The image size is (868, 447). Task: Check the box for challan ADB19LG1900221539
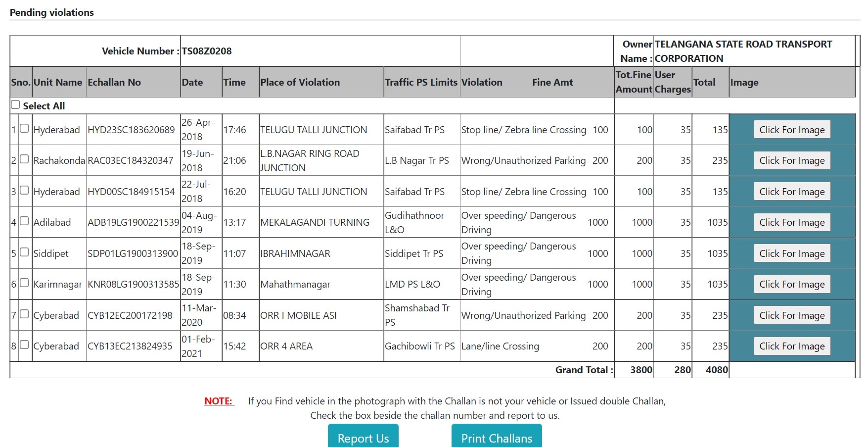tap(24, 221)
